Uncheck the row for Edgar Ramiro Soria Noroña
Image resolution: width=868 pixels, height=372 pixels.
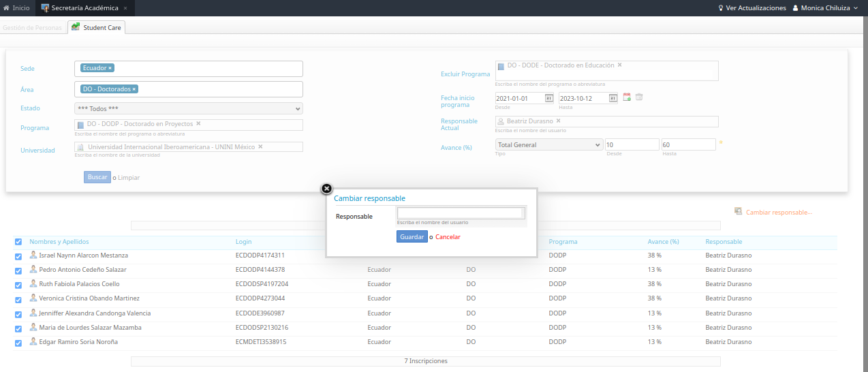click(18, 343)
